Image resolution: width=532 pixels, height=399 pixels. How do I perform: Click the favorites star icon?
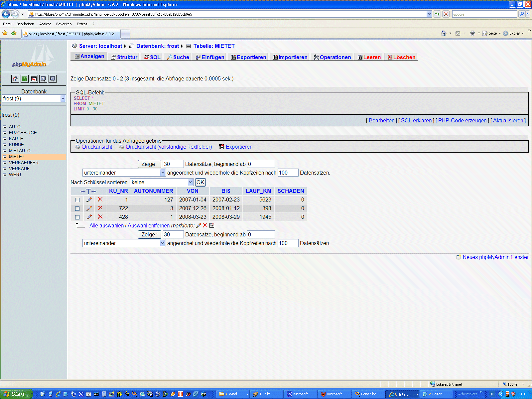click(x=5, y=33)
